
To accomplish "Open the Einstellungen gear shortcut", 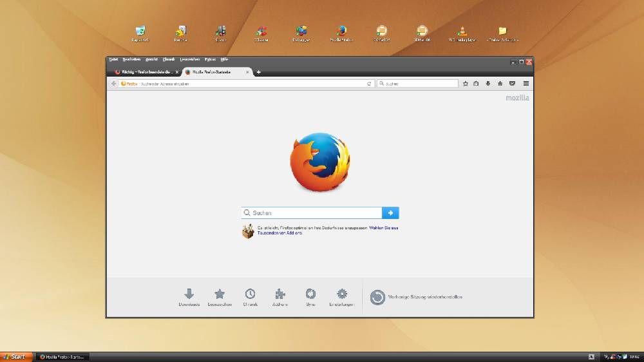I will [342, 297].
